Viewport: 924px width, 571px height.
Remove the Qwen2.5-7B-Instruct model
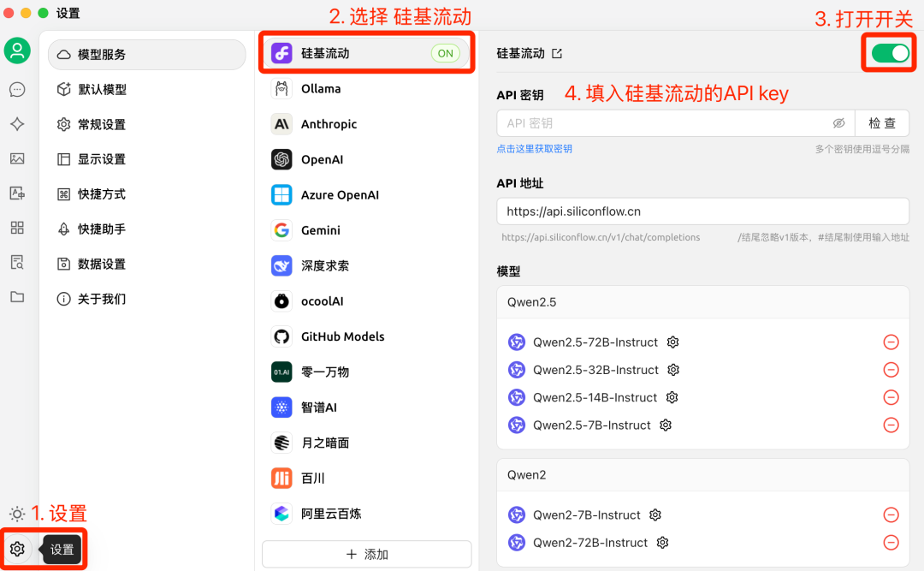click(x=891, y=425)
